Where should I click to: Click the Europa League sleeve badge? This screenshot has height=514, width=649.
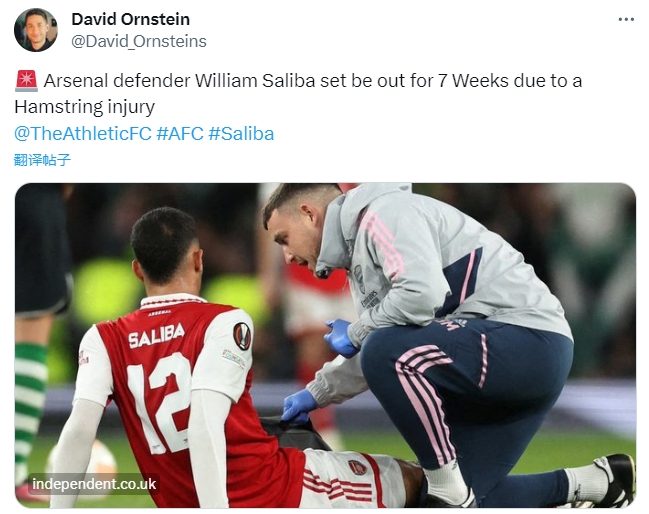(242, 336)
